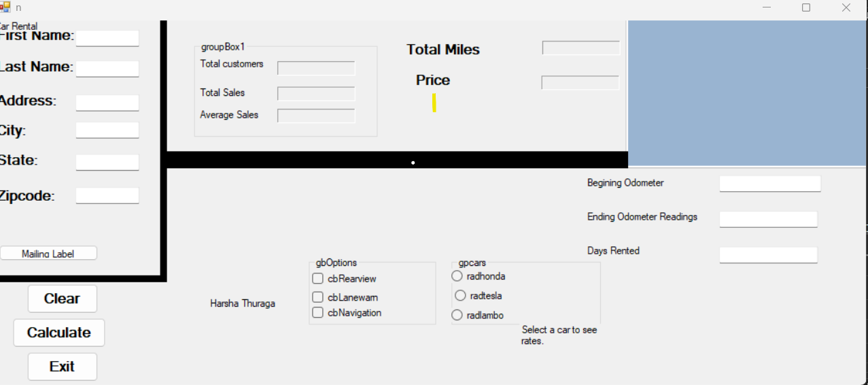Maximize the window
Viewport: 868px width, 385px height.
point(806,7)
